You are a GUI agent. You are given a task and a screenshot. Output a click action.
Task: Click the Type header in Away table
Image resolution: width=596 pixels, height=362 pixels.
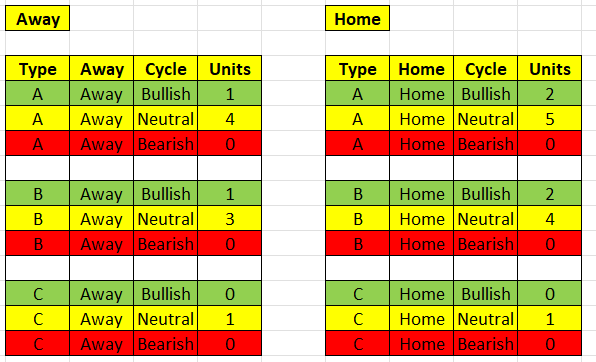[x=38, y=68]
